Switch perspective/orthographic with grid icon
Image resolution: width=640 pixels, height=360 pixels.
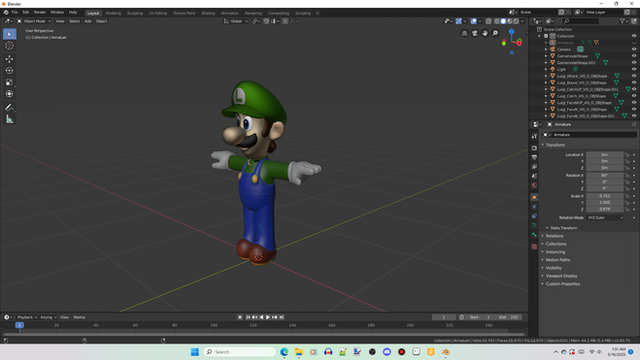click(x=464, y=33)
